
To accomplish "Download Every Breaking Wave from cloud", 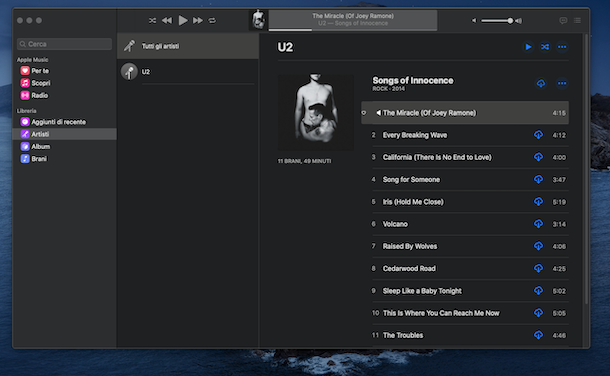I will pos(538,135).
